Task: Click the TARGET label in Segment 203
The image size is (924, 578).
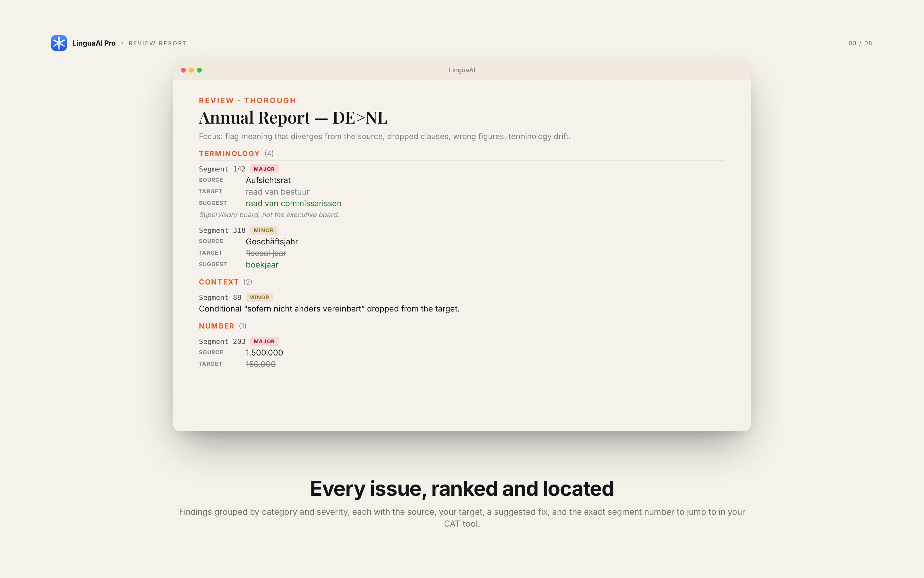Action: (x=210, y=364)
